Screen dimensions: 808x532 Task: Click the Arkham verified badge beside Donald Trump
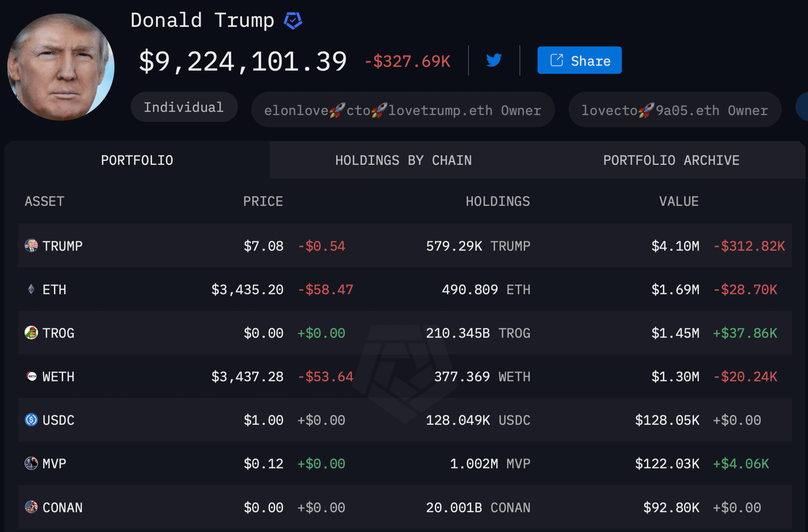pos(293,20)
